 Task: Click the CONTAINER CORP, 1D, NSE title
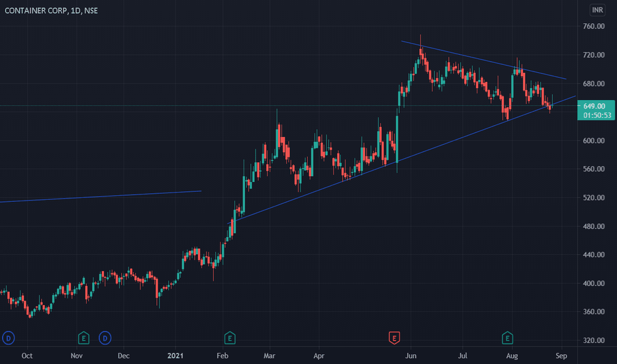point(51,11)
